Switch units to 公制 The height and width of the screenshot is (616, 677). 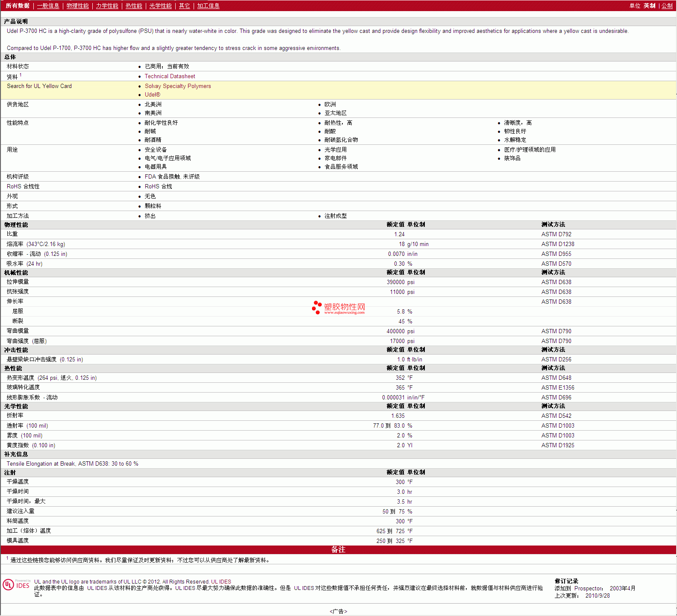click(x=667, y=6)
